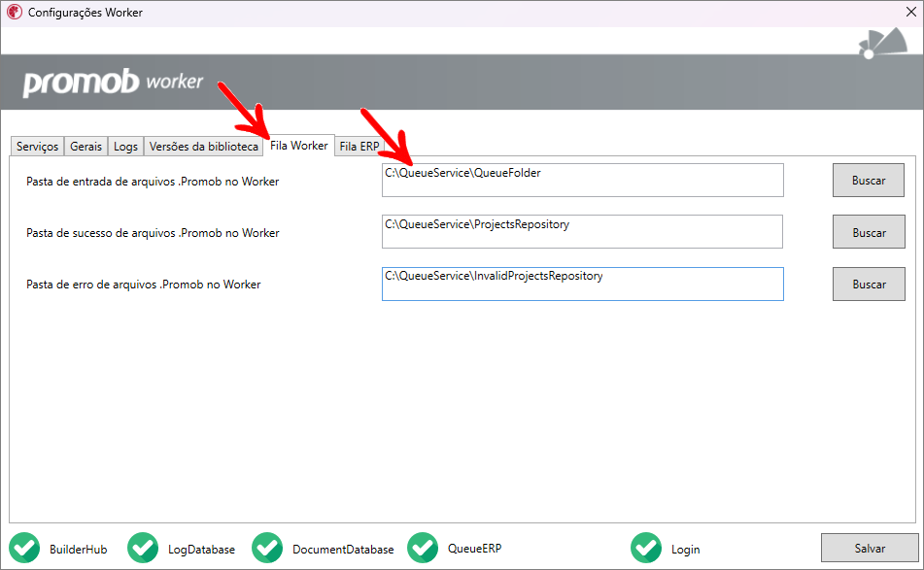This screenshot has width=924, height=570.
Task: Click the Login status label
Action: click(685, 550)
